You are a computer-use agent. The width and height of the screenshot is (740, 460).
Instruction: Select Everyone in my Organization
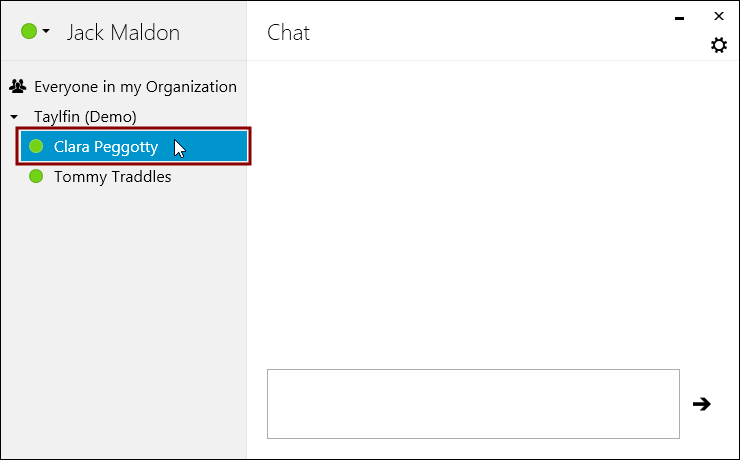[135, 87]
